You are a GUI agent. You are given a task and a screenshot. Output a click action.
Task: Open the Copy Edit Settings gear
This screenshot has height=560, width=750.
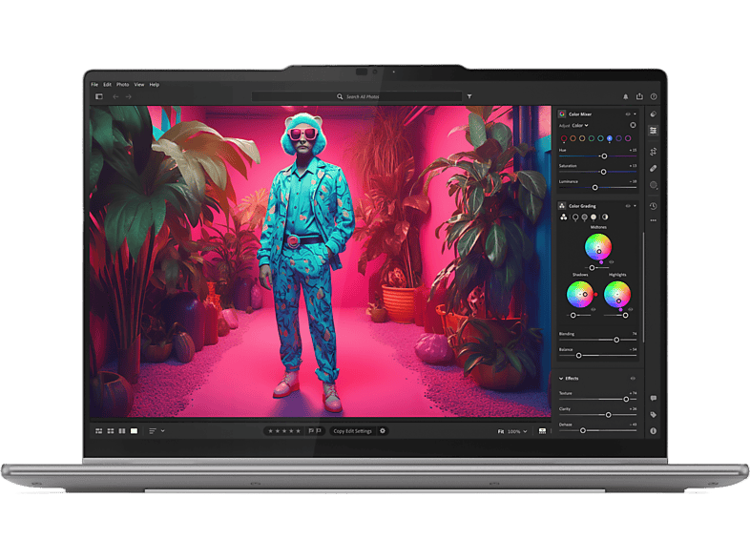tap(383, 431)
